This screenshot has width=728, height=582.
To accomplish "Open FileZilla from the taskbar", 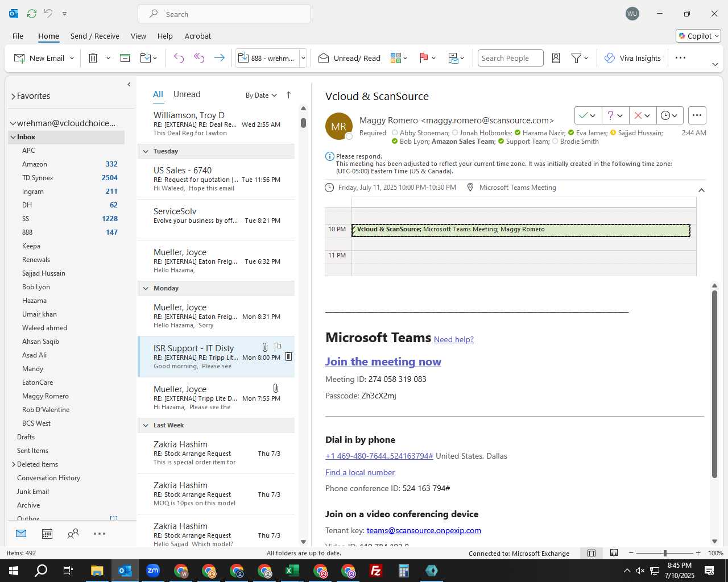I will pos(375,571).
